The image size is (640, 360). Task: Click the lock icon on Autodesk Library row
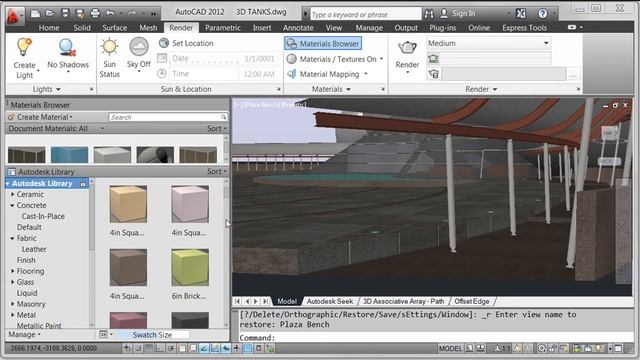pos(83,184)
